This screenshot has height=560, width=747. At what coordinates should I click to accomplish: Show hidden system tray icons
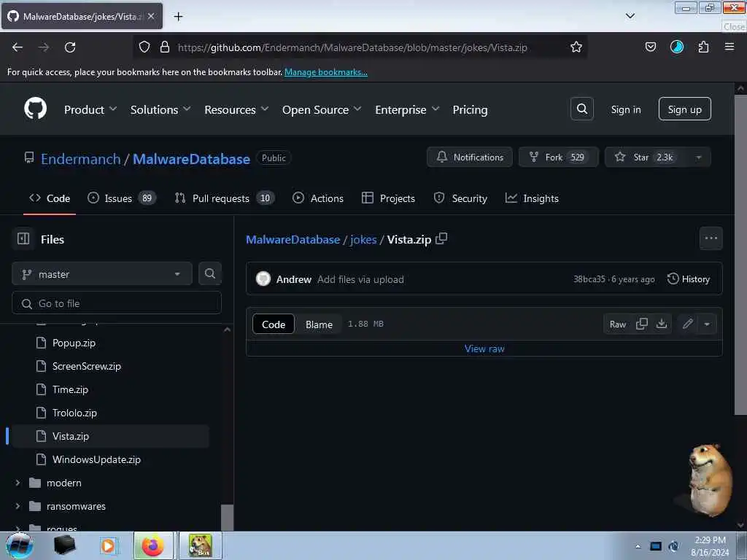click(x=638, y=546)
